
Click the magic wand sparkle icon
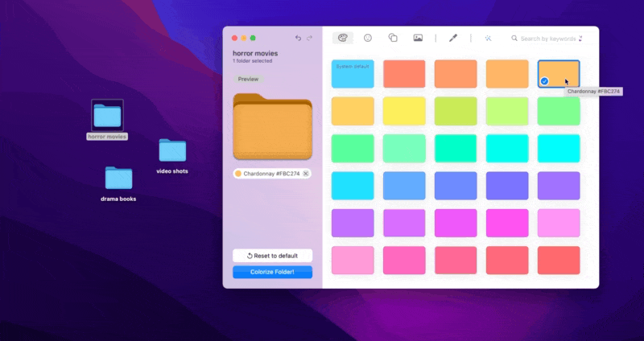[488, 38]
